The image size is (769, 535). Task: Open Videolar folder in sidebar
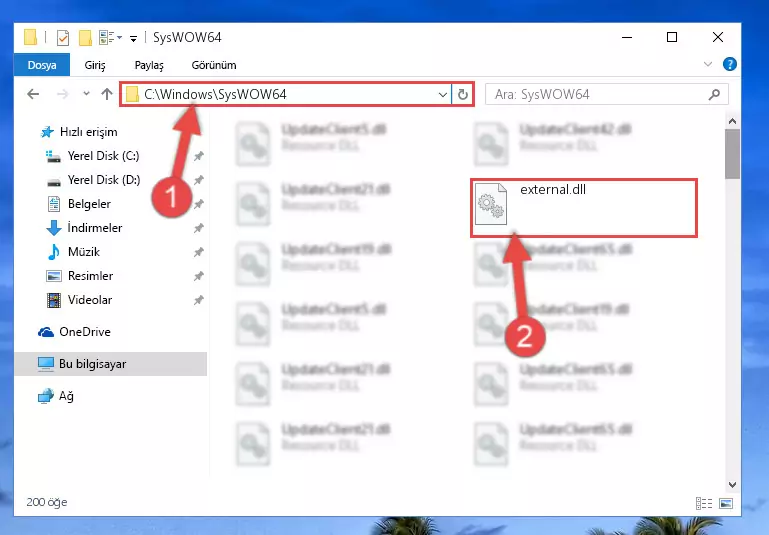click(x=90, y=300)
